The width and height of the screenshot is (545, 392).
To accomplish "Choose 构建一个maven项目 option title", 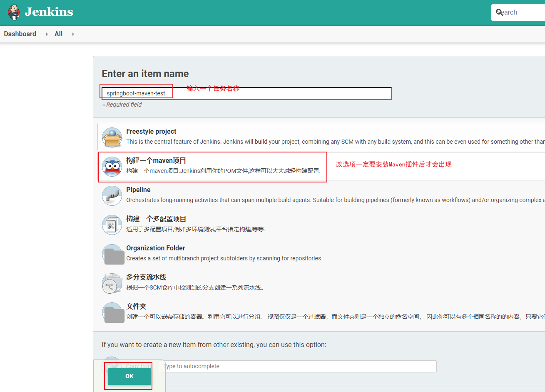I will 156,160.
